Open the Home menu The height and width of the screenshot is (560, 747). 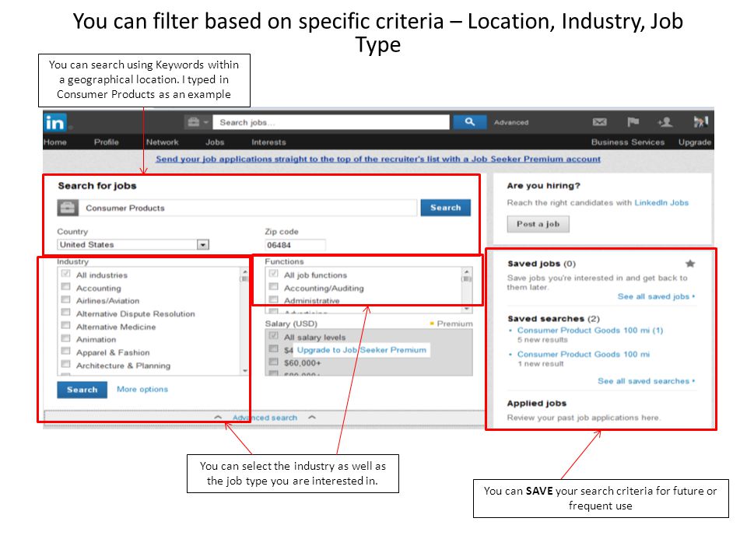55,142
